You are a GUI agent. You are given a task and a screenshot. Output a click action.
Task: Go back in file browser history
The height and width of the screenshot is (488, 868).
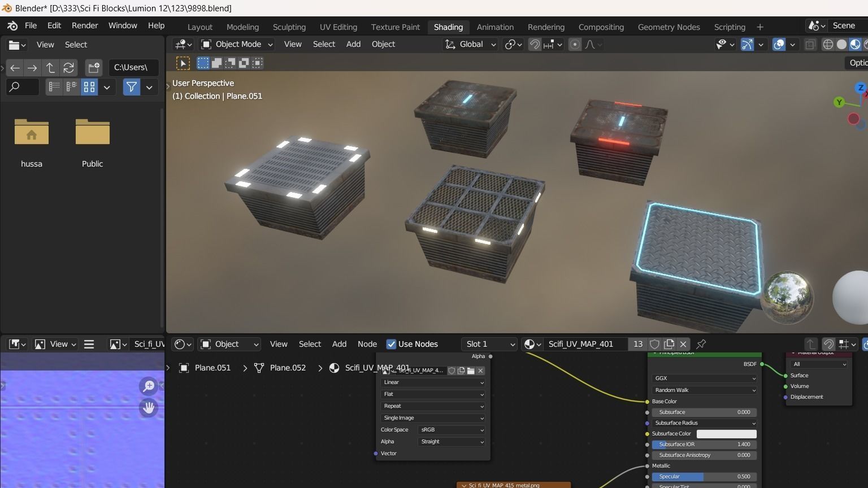click(15, 68)
